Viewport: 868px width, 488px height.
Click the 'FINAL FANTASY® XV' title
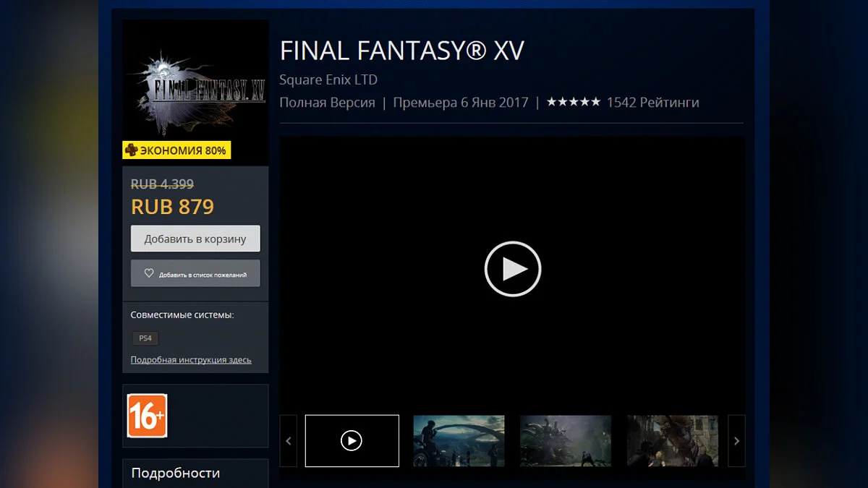click(401, 51)
